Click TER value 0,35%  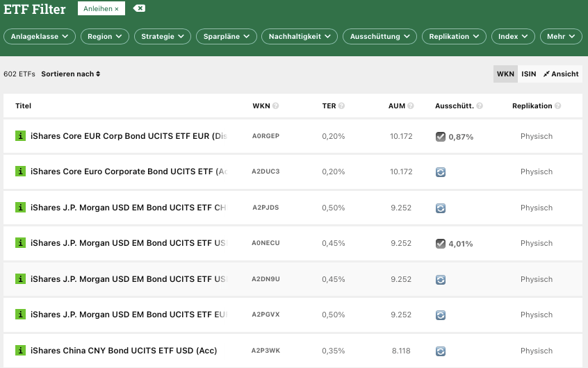tap(334, 351)
